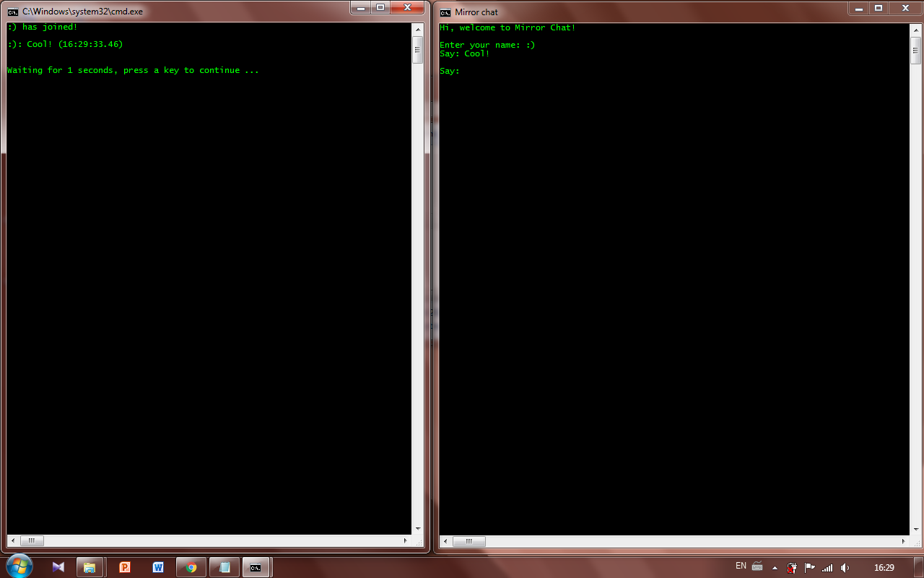Open Action Center via the flag icon
The width and height of the screenshot is (924, 578).
(810, 569)
